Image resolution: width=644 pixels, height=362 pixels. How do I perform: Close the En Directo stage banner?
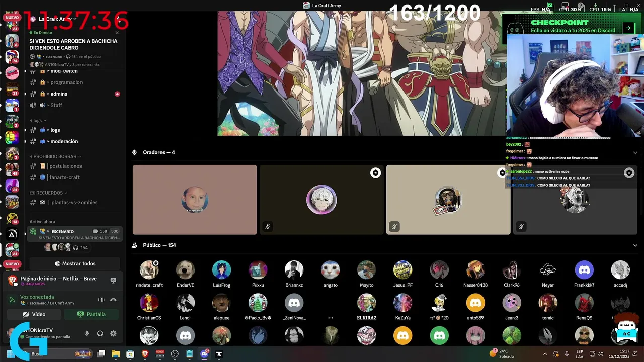click(x=117, y=33)
